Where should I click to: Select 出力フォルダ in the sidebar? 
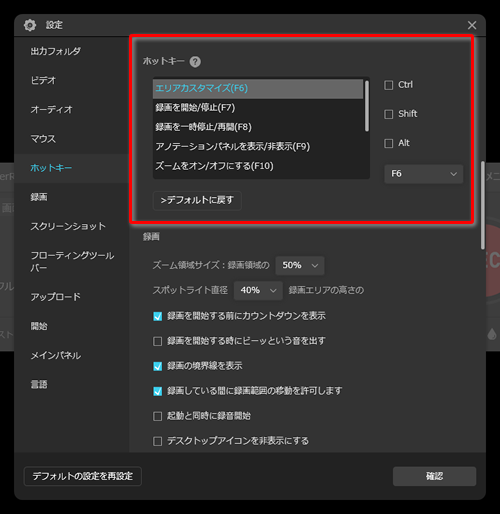tap(56, 51)
